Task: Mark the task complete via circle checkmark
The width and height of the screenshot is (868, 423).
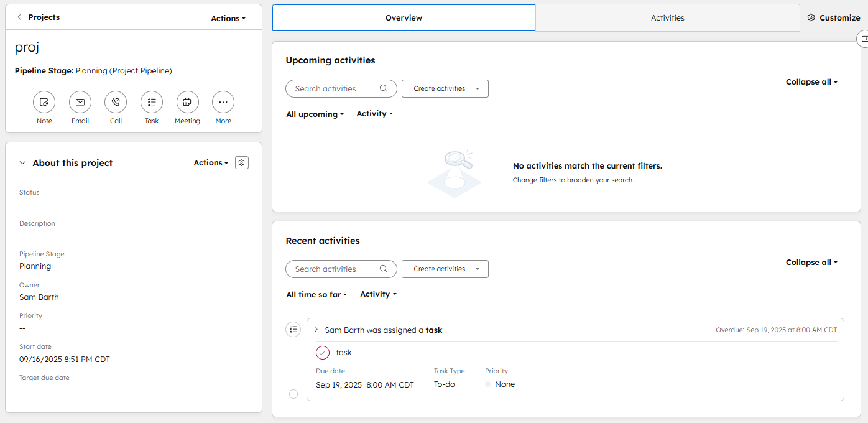Action: coord(323,353)
